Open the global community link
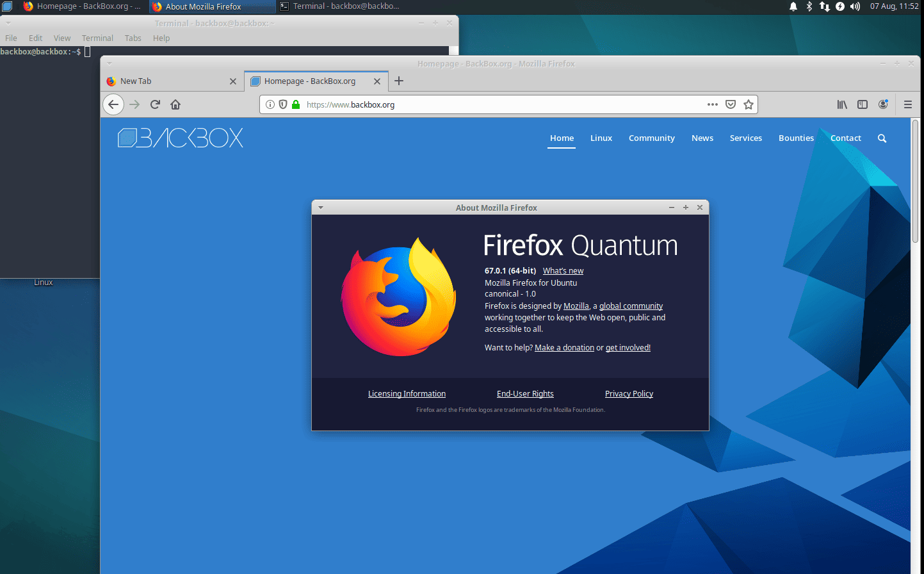The height and width of the screenshot is (574, 924). click(x=631, y=306)
